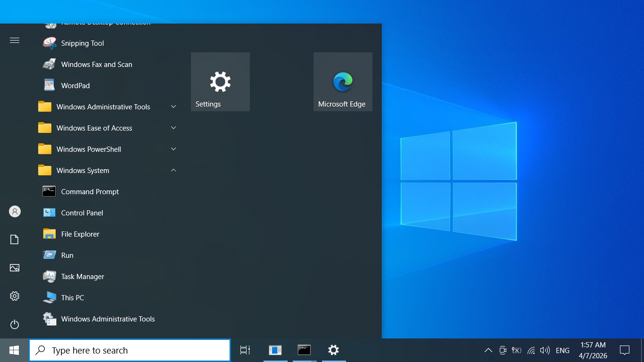Open Snipping Tool from the app list
The height and width of the screenshot is (362, 644).
coord(83,43)
